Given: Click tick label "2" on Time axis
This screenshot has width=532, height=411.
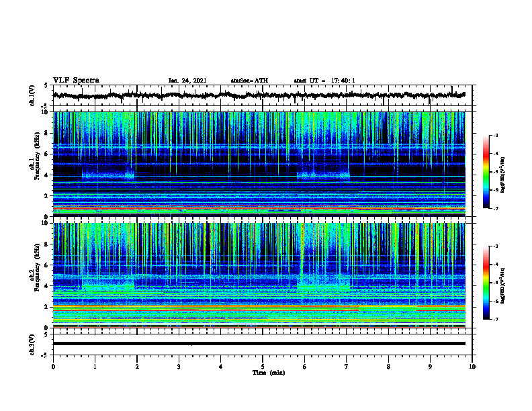Looking at the screenshot, I should pos(137,367).
